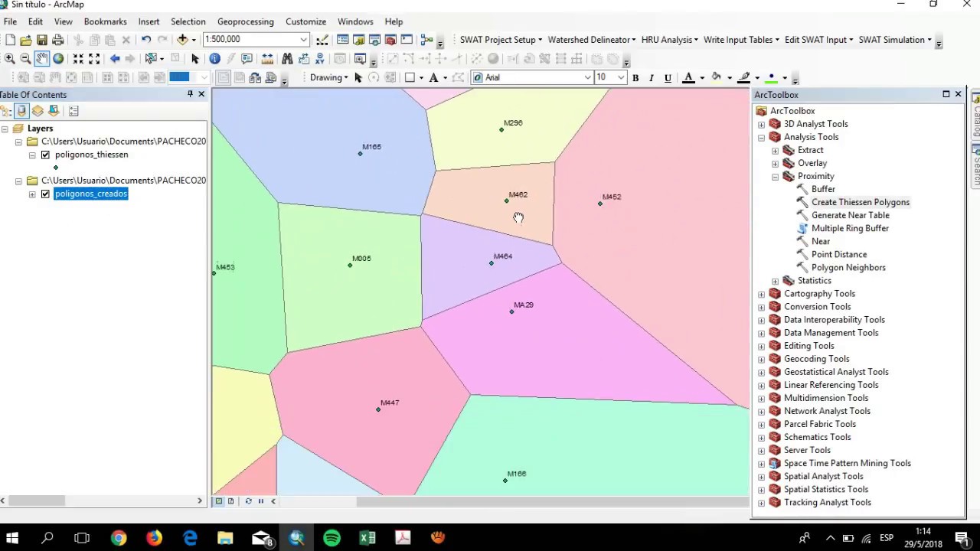Open HRU Analysis menu button
This screenshot has width=980, height=551.
point(671,40)
